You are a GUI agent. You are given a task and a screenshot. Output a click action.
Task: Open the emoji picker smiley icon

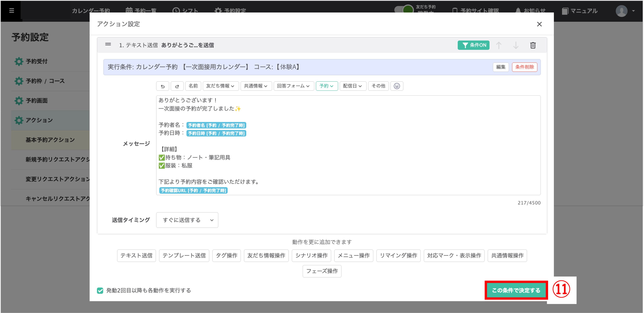[397, 86]
